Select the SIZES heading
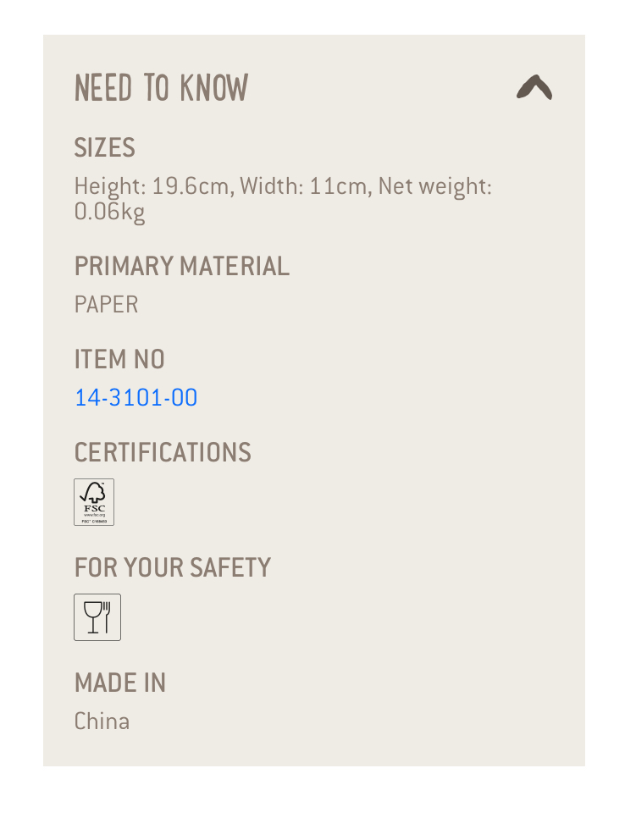The image size is (636, 840). tap(104, 147)
